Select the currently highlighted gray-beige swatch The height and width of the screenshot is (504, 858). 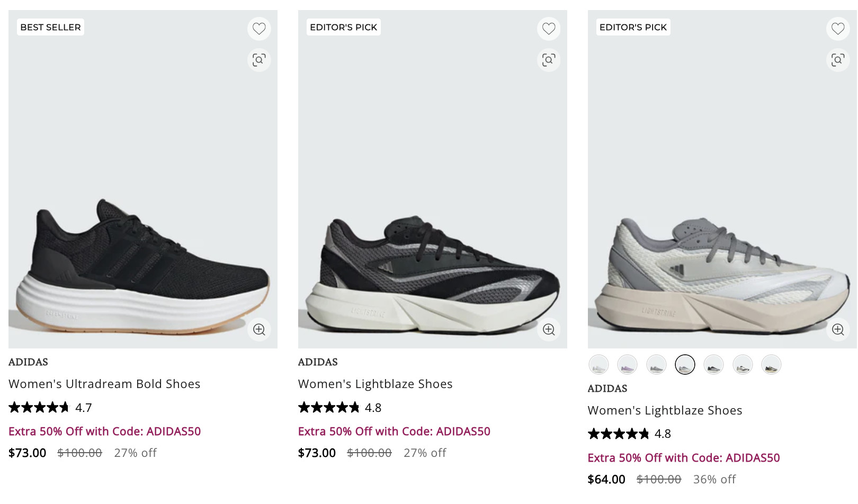tap(685, 365)
